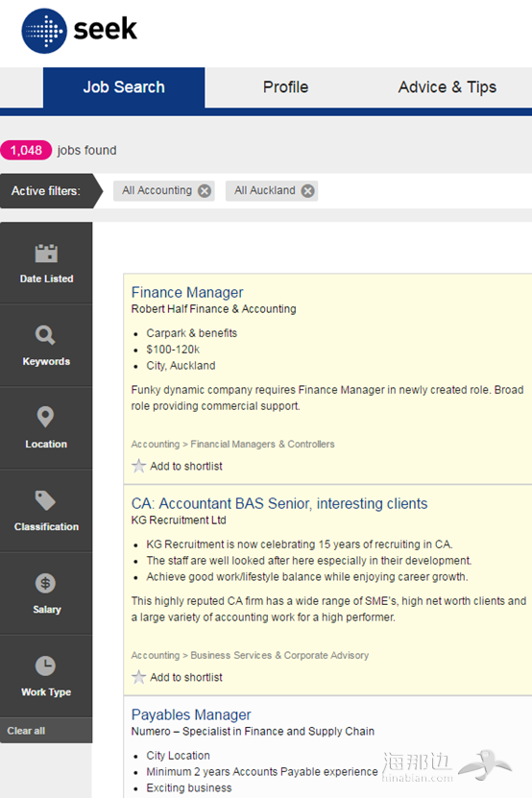532x798 pixels.
Task: Open the Work Type clock filter
Action: 46,676
